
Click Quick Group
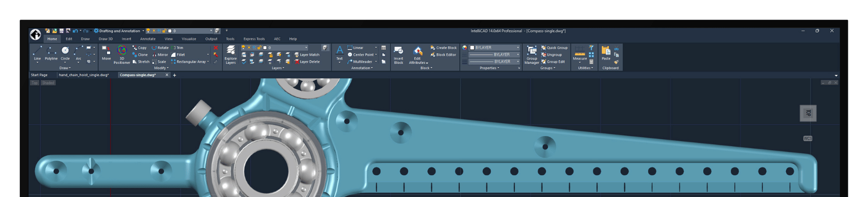555,48
